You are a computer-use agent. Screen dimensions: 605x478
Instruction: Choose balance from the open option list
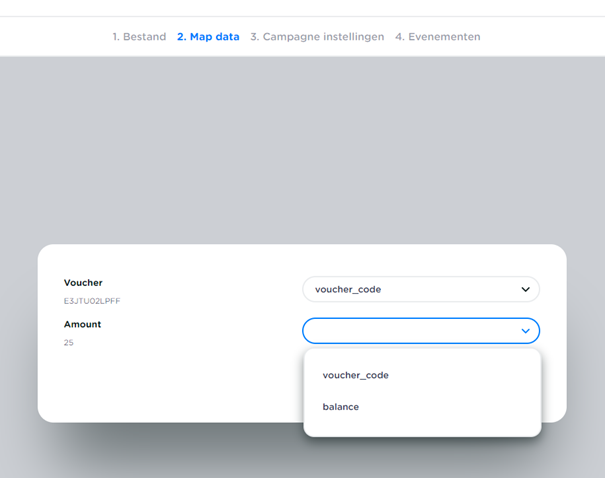pos(341,407)
